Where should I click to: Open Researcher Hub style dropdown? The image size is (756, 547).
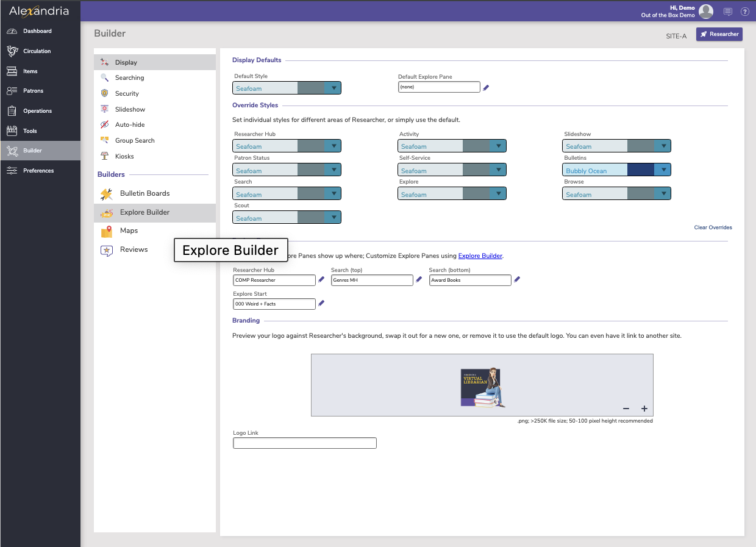[287, 146]
